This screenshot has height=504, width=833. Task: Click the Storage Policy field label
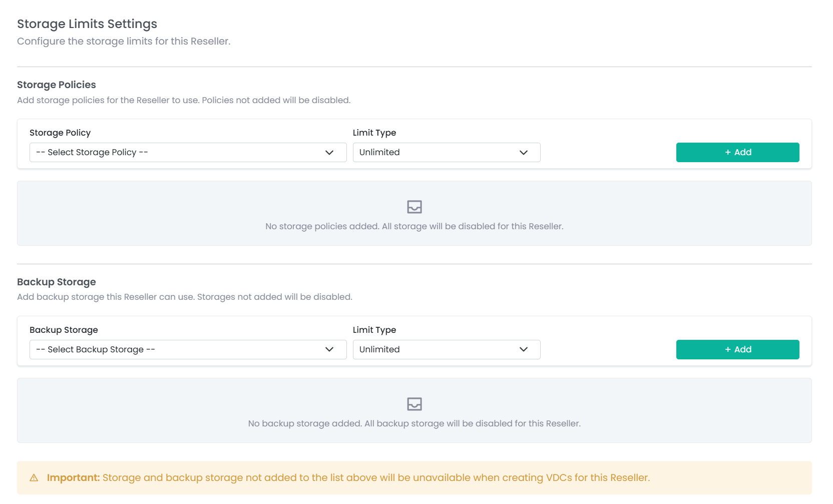point(60,133)
